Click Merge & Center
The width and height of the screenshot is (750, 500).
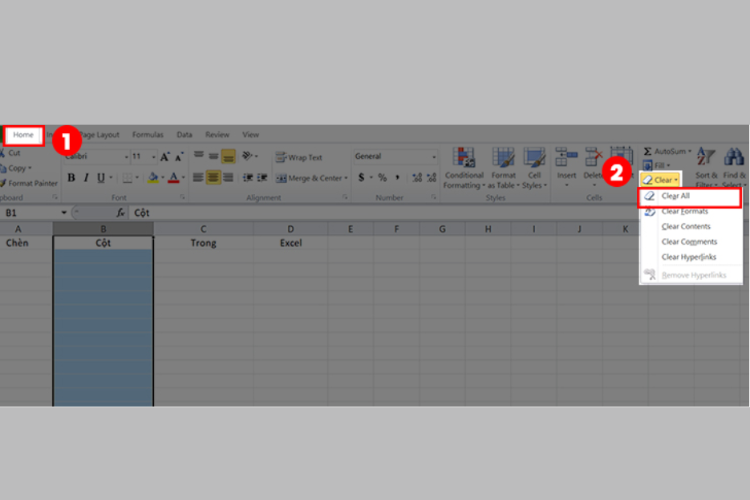tap(309, 178)
